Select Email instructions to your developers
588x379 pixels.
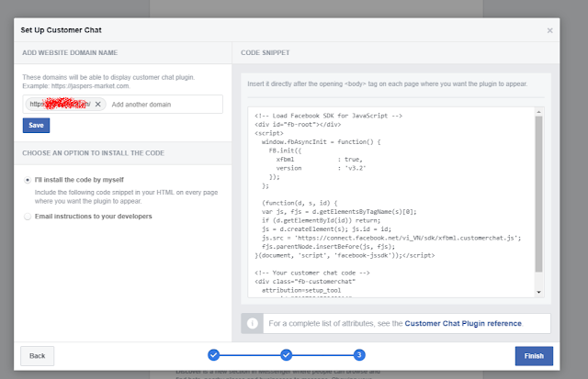coord(28,217)
